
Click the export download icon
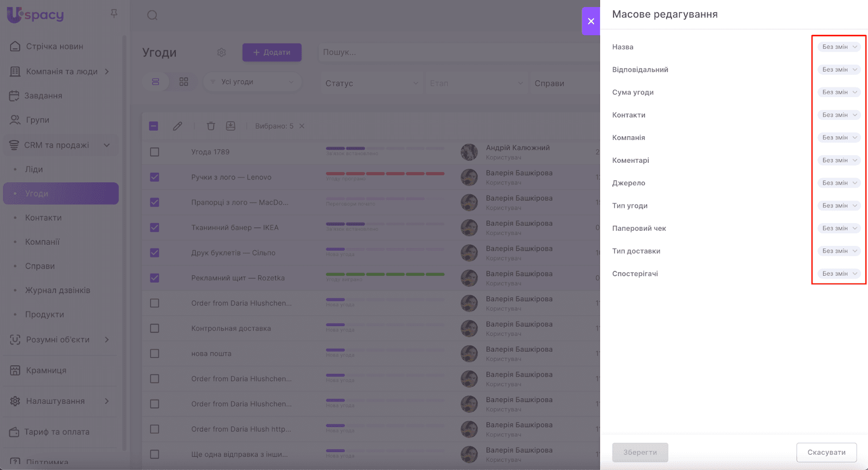coord(231,126)
